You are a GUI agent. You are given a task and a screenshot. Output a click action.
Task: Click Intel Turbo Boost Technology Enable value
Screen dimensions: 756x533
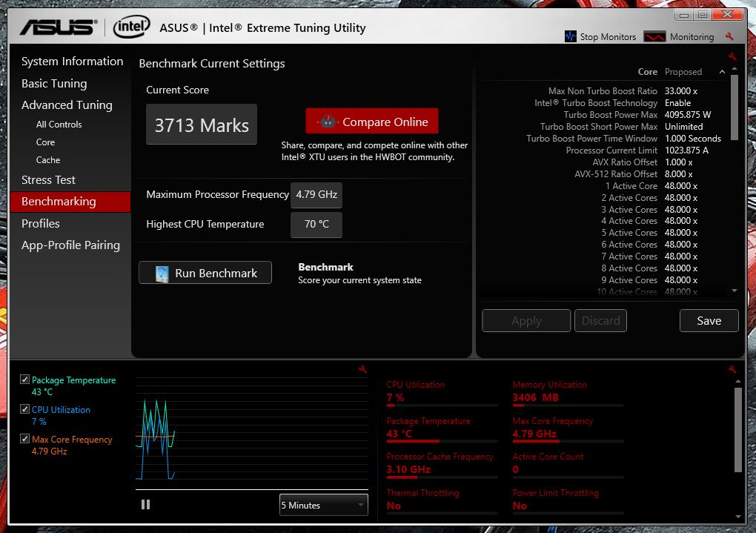[x=677, y=103]
